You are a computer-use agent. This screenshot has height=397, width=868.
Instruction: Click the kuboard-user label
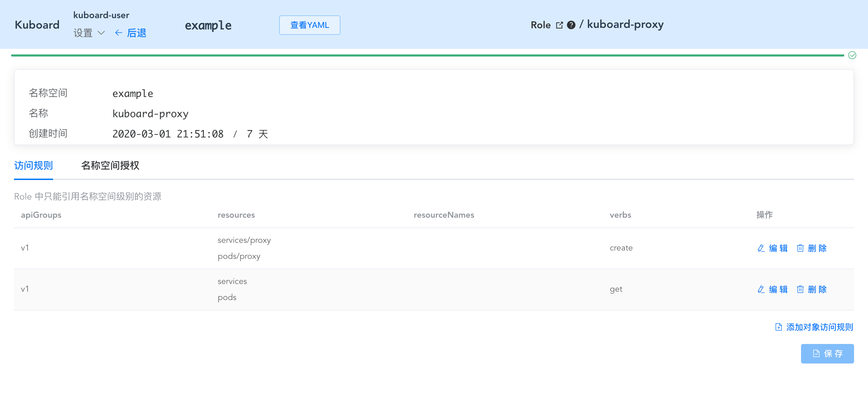(x=101, y=15)
